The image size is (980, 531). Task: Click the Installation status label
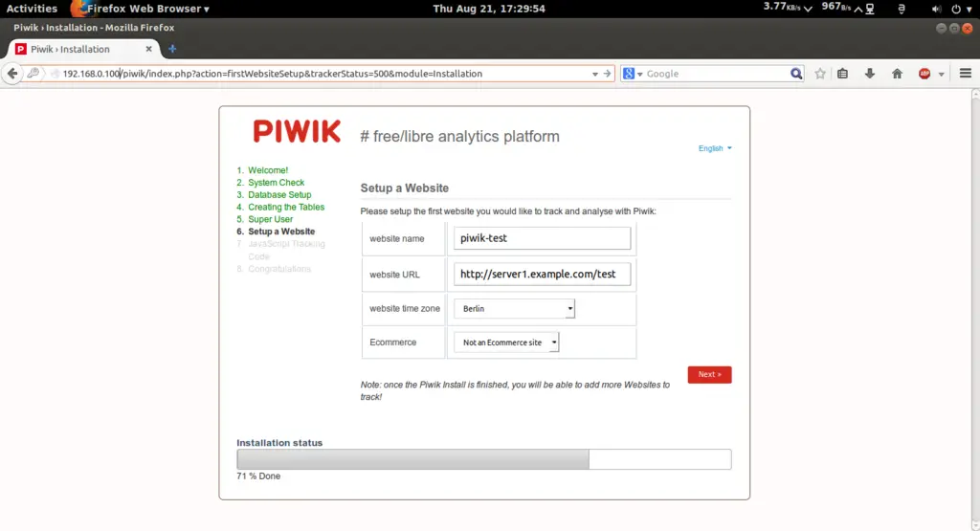pyautogui.click(x=279, y=443)
